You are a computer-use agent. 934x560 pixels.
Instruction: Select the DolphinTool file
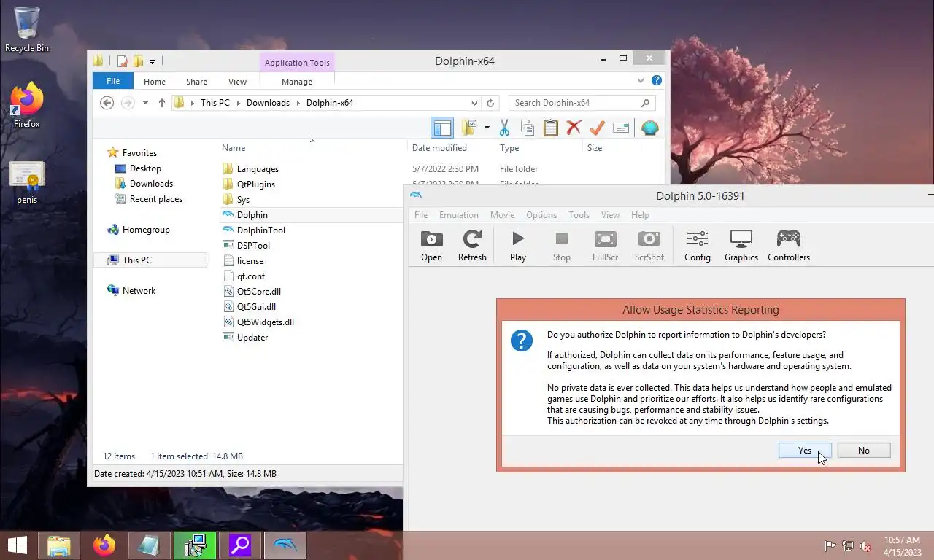[261, 230]
